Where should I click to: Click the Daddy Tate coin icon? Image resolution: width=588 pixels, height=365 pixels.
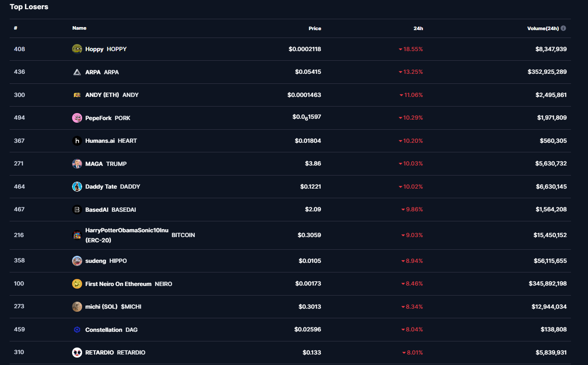77,186
